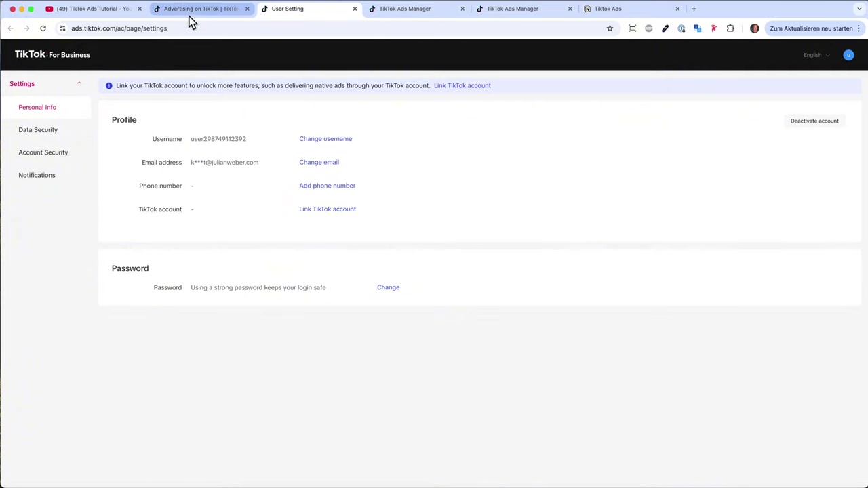Image resolution: width=868 pixels, height=488 pixels.
Task: Click Change password link
Action: coord(388,287)
